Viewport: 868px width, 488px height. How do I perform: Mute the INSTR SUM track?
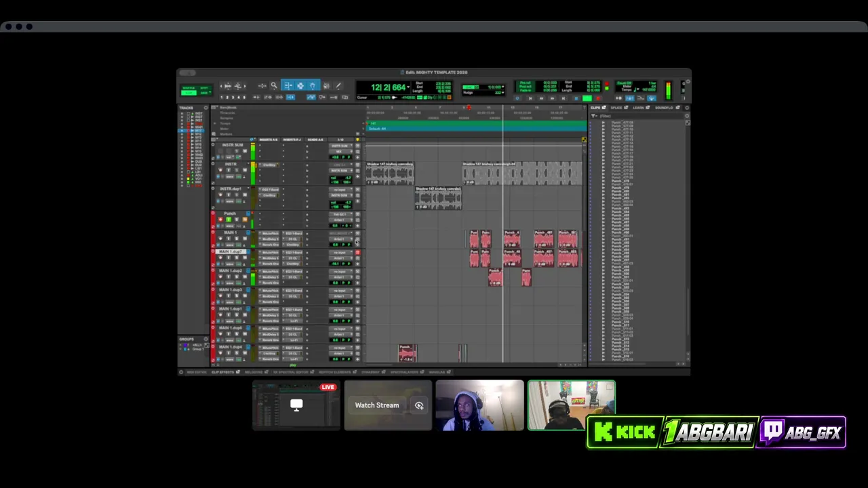pyautogui.click(x=245, y=151)
